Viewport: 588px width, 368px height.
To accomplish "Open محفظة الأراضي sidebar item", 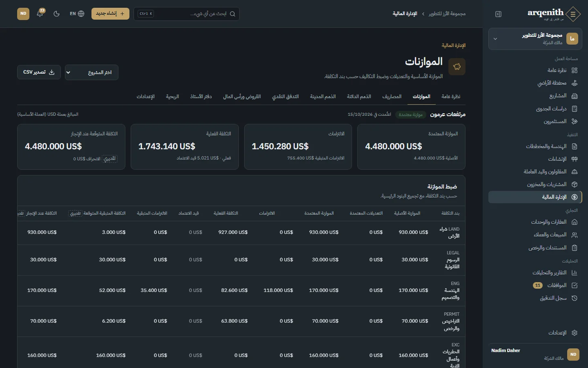I will point(535,83).
